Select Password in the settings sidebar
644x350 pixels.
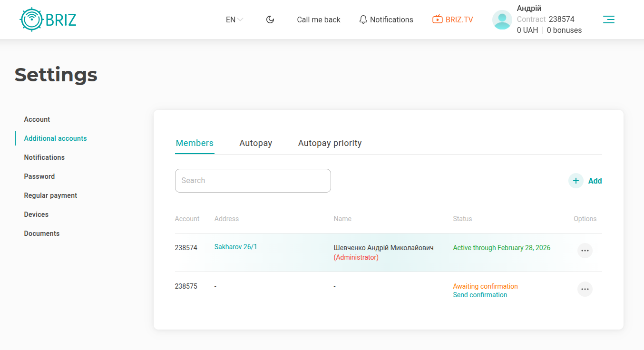[39, 176]
